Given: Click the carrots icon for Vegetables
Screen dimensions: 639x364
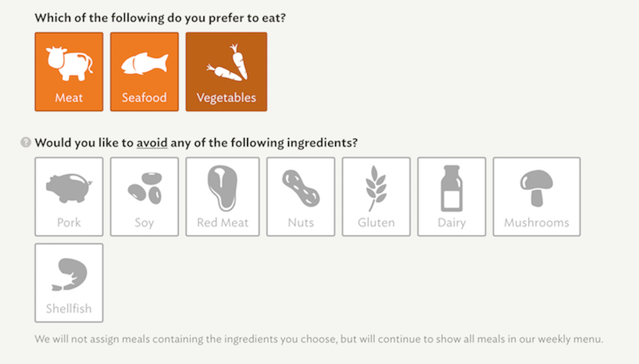Looking at the screenshot, I should pos(228,64).
